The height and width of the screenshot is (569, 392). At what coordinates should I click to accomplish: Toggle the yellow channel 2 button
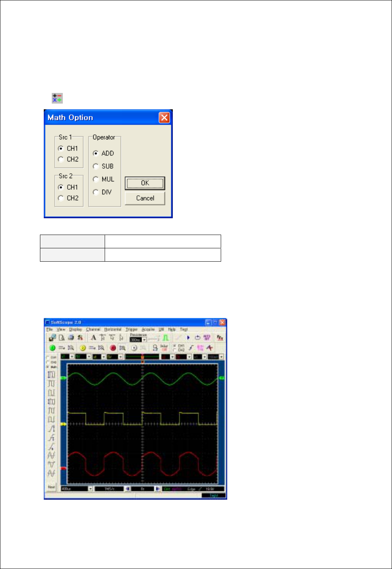[x=83, y=348]
